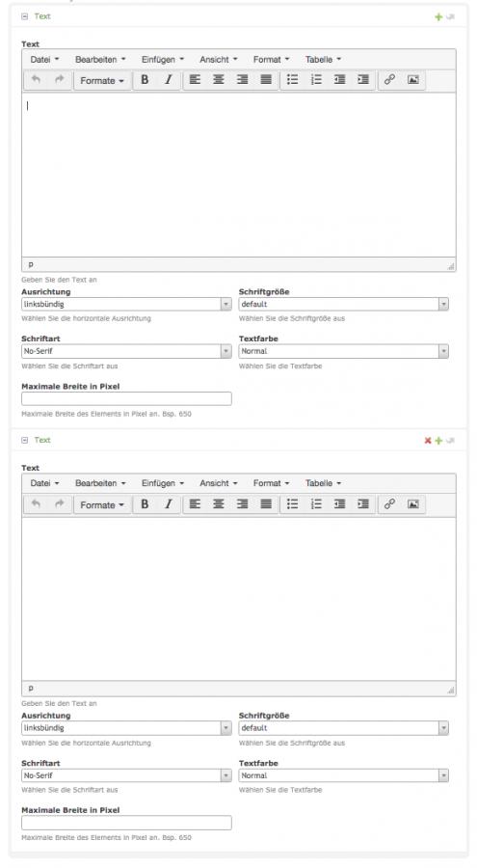The height and width of the screenshot is (868, 477).
Task: Click undo in the second text editor
Action: pyautogui.click(x=36, y=503)
